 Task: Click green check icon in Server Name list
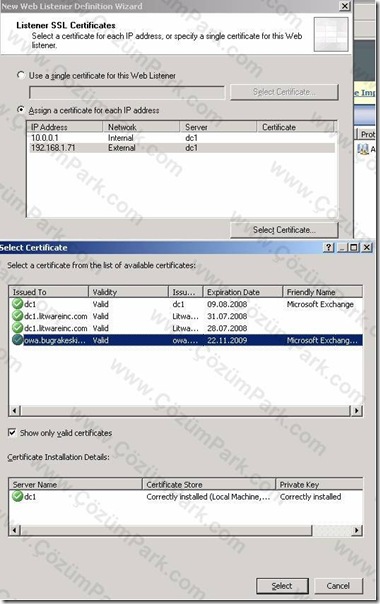coord(17,496)
